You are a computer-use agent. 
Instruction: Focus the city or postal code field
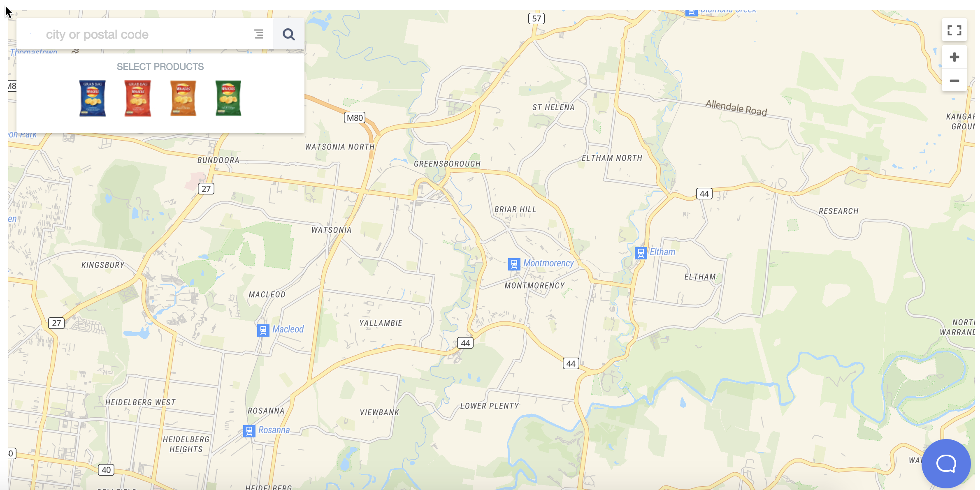coord(140,35)
